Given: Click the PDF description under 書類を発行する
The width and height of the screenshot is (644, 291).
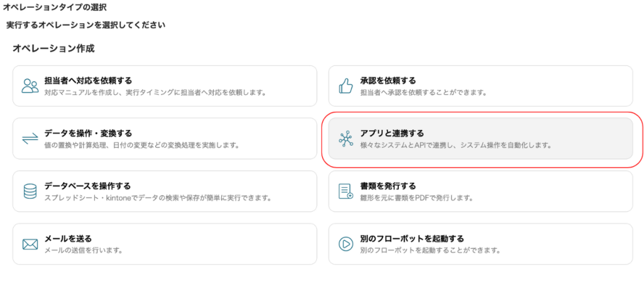Looking at the screenshot, I should [x=416, y=198].
